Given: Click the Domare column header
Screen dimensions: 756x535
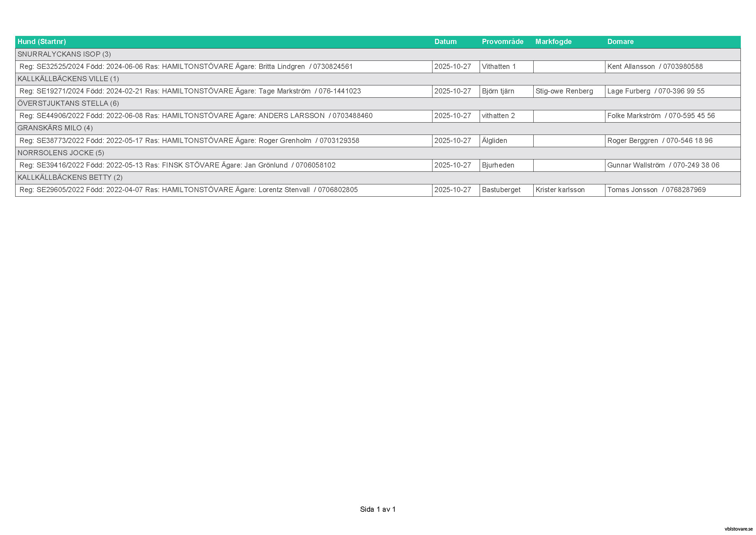Looking at the screenshot, I should 620,42.
